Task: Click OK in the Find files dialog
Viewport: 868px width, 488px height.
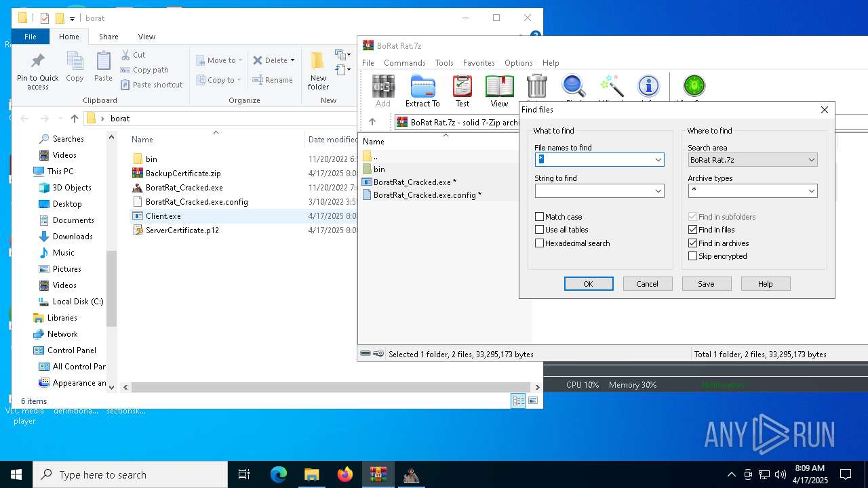Action: (589, 284)
